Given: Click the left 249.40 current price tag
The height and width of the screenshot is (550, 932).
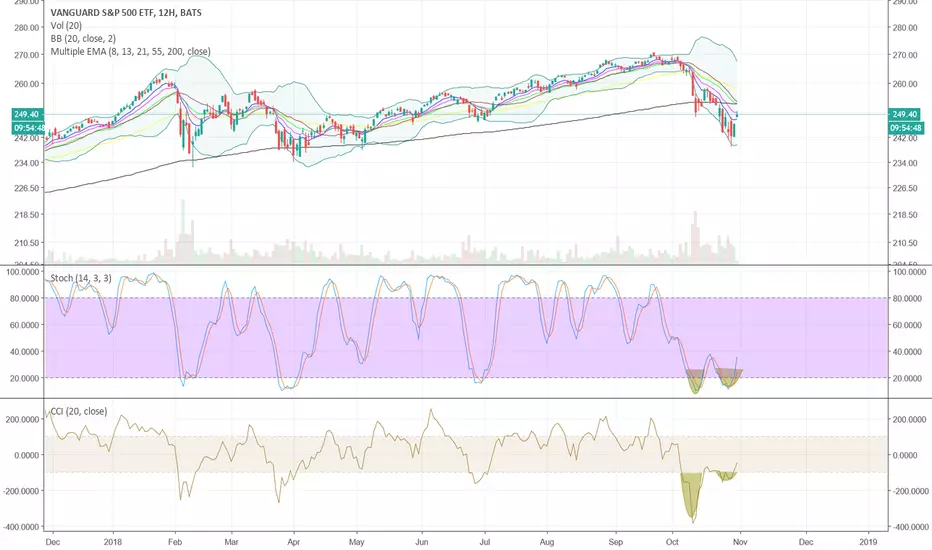Looking at the screenshot, I should tap(27, 114).
